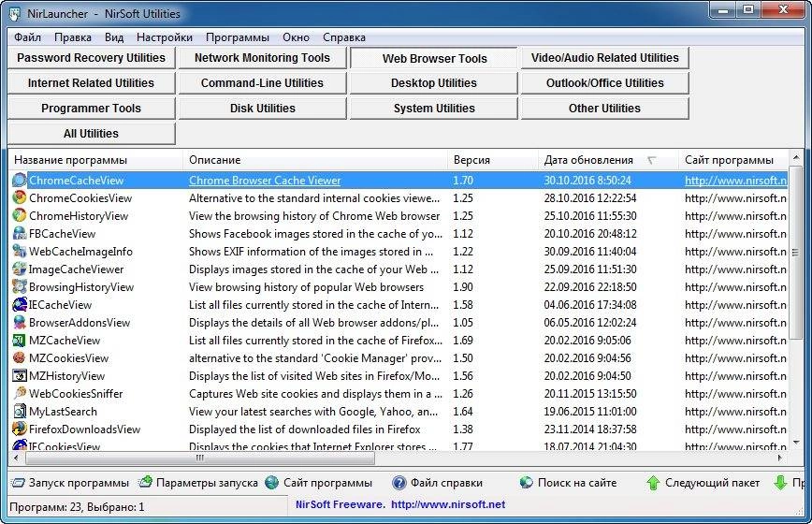Switch to Command-Line Utilities group
Viewport: 812px width, 524px height.
[x=262, y=83]
